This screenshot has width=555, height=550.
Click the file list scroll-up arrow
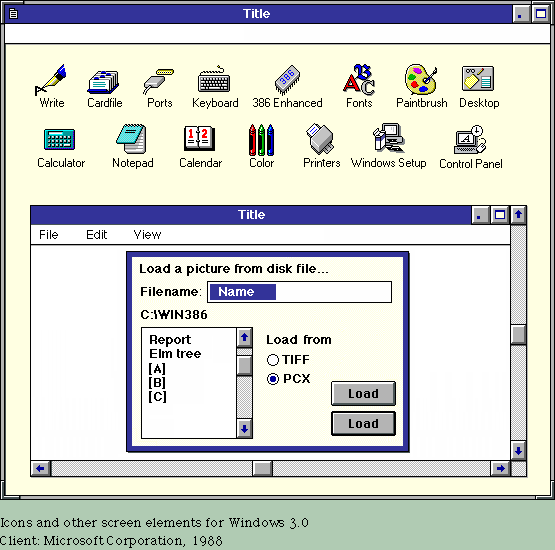[244, 338]
